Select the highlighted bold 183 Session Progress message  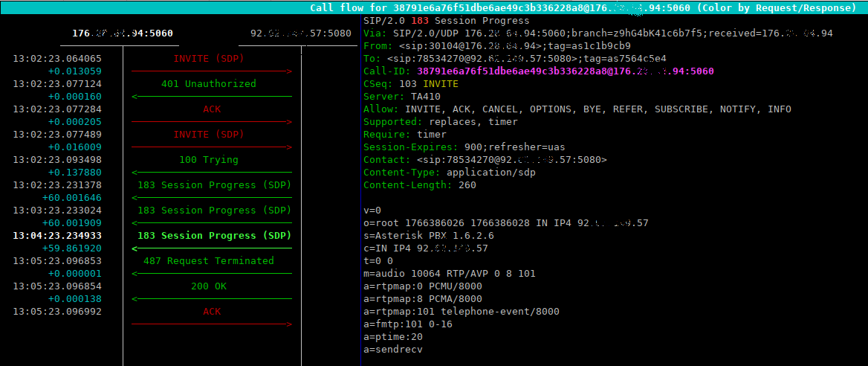214,236
